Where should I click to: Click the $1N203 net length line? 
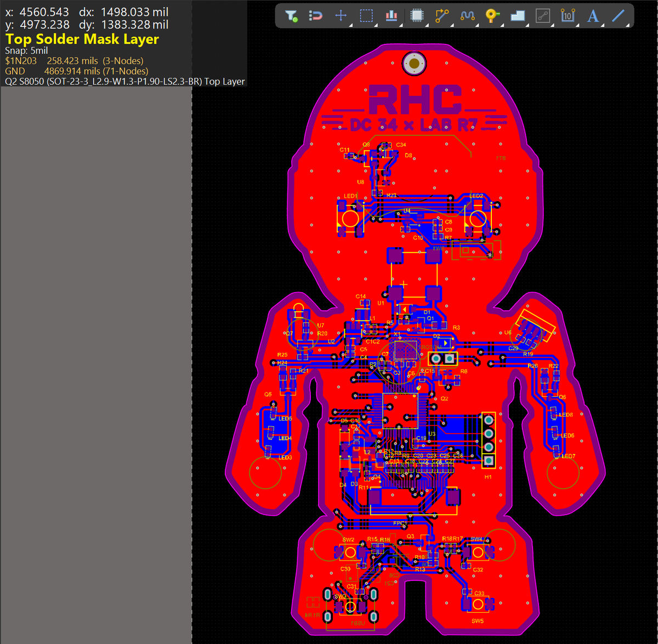(75, 61)
